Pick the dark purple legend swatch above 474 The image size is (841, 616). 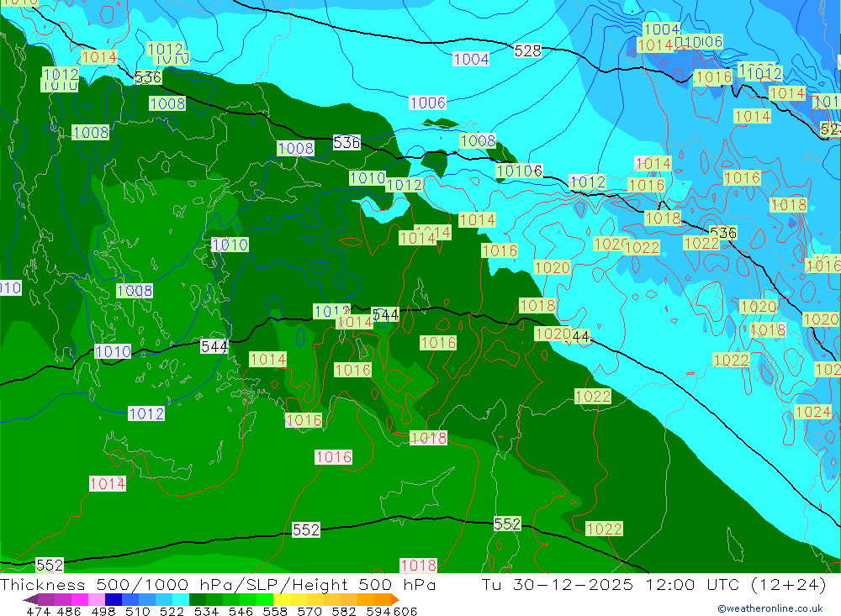46,599
